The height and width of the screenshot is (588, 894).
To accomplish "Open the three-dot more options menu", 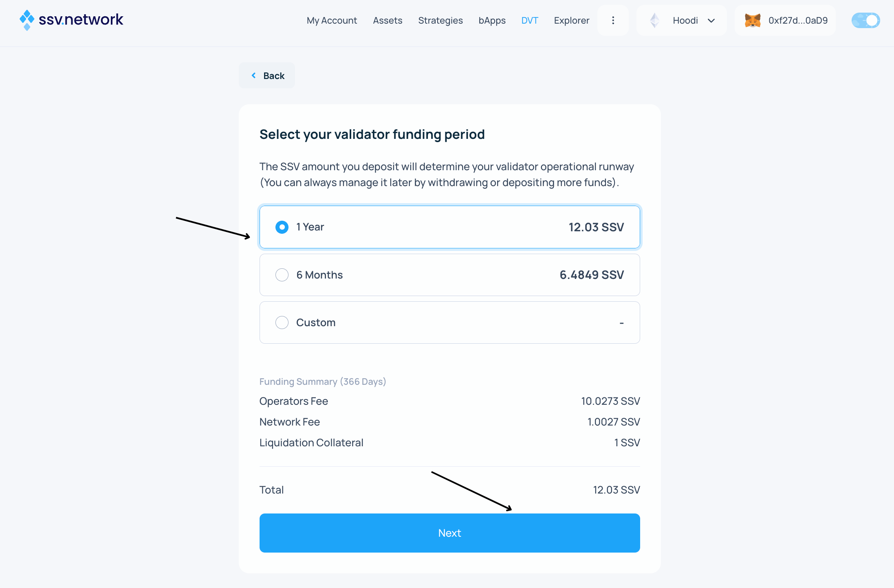I will 613,20.
